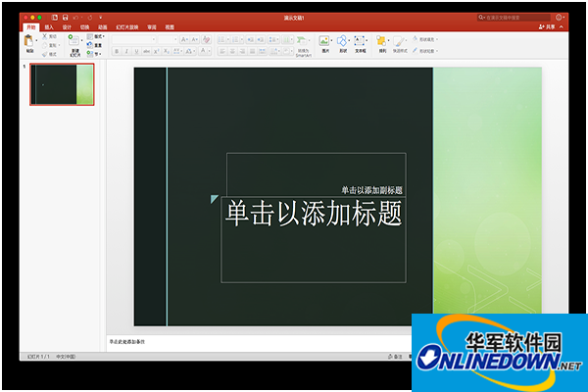Toggle bold formatting
This screenshot has height=392, width=588.
coord(117,51)
